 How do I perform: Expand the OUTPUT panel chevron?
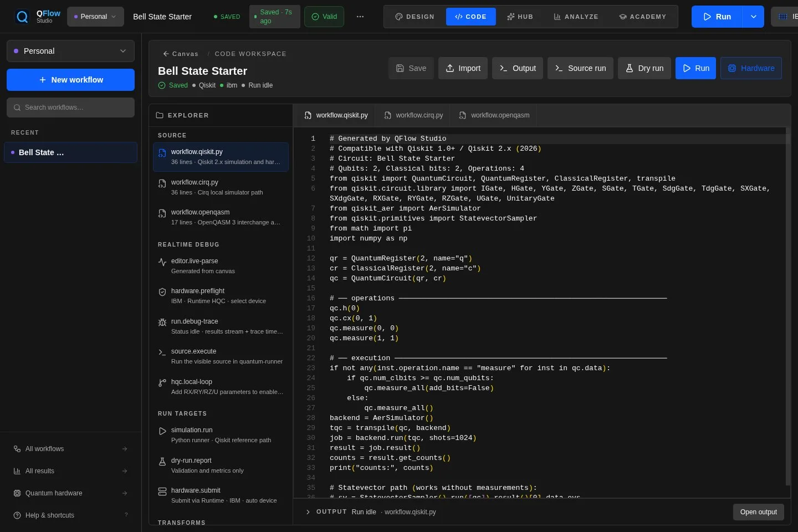click(308, 512)
